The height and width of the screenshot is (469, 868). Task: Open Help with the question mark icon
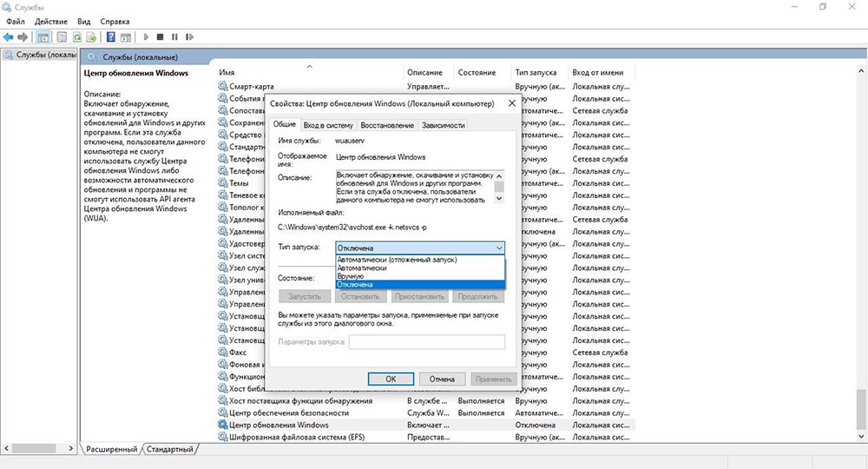click(x=111, y=37)
